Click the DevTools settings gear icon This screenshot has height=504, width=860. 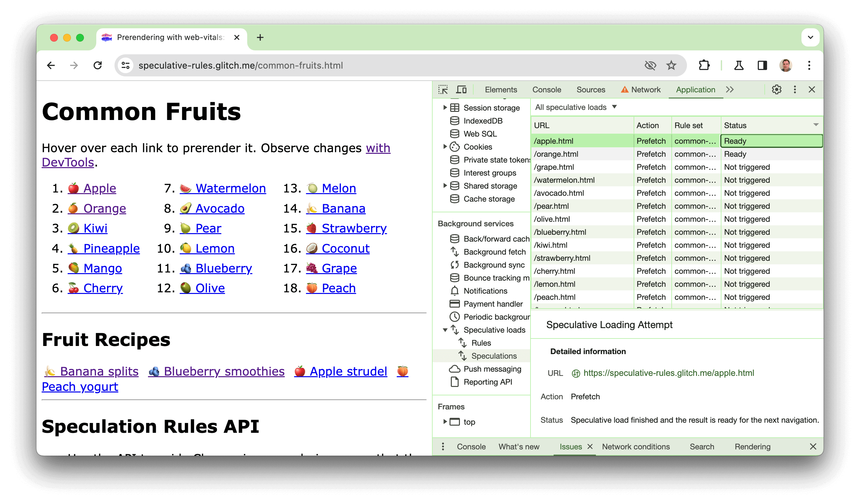777,90
